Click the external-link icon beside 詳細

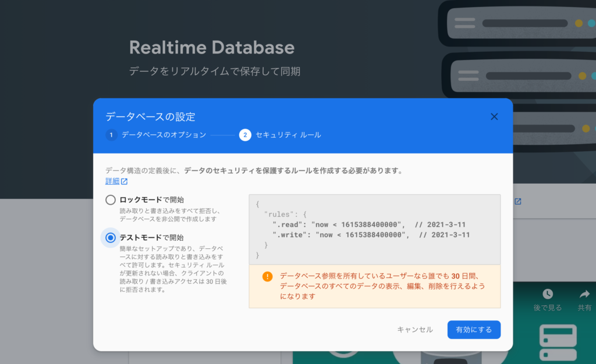(x=124, y=181)
